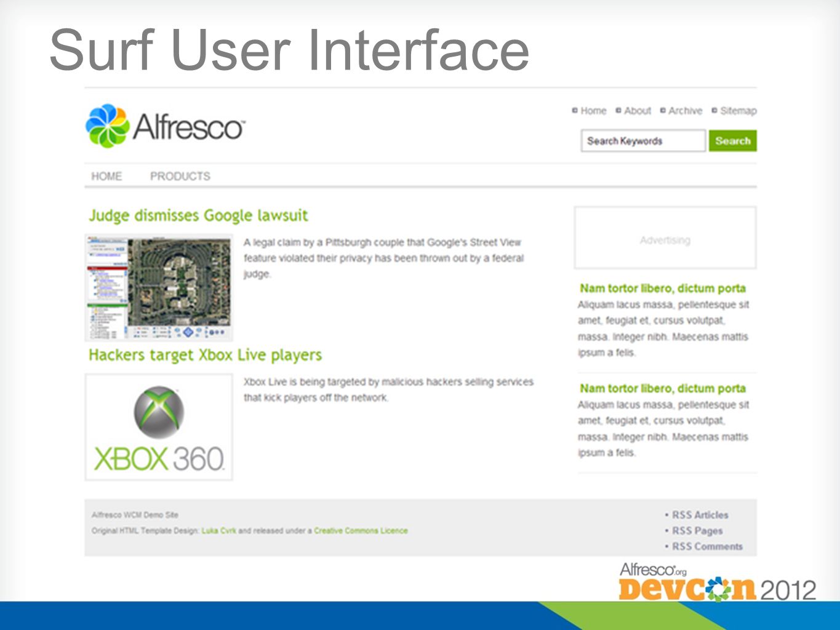Open first Nam tortor libero sidebar heading
This screenshot has height=630, width=840.
click(x=663, y=288)
